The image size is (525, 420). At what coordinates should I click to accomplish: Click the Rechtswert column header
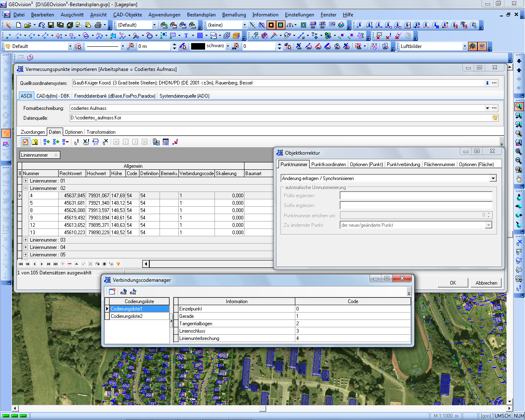click(72, 173)
